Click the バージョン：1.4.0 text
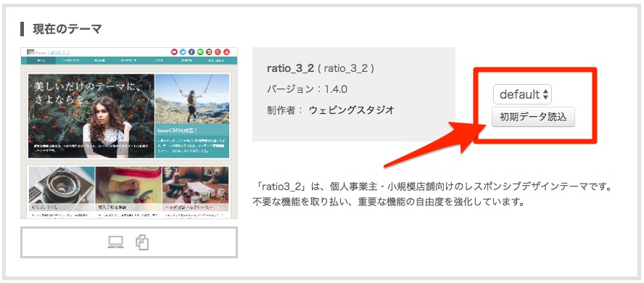 [307, 89]
